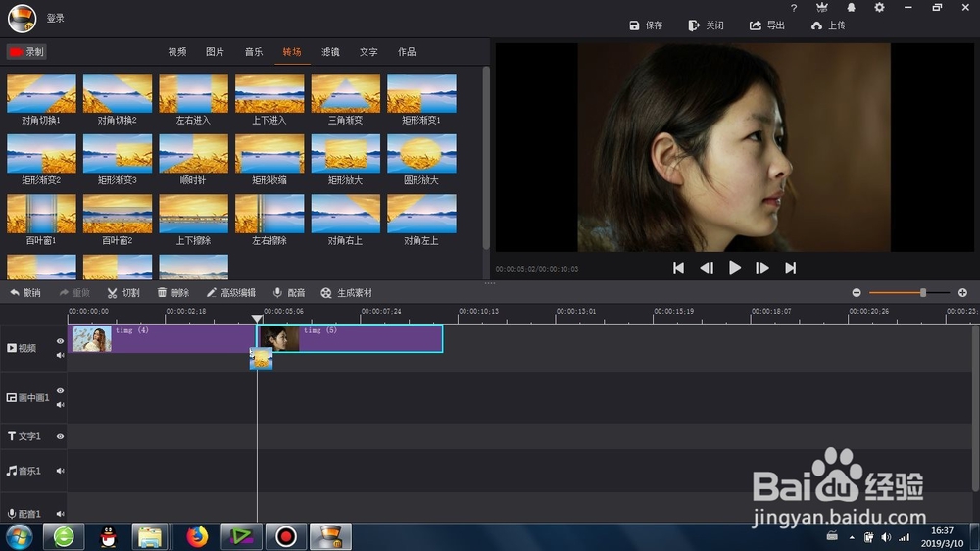Open the 作品 tab
Image resolution: width=980 pixels, height=551 pixels.
407,52
